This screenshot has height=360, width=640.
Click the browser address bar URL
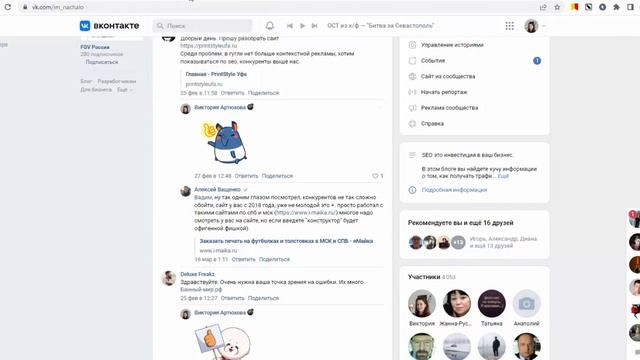[58, 7]
